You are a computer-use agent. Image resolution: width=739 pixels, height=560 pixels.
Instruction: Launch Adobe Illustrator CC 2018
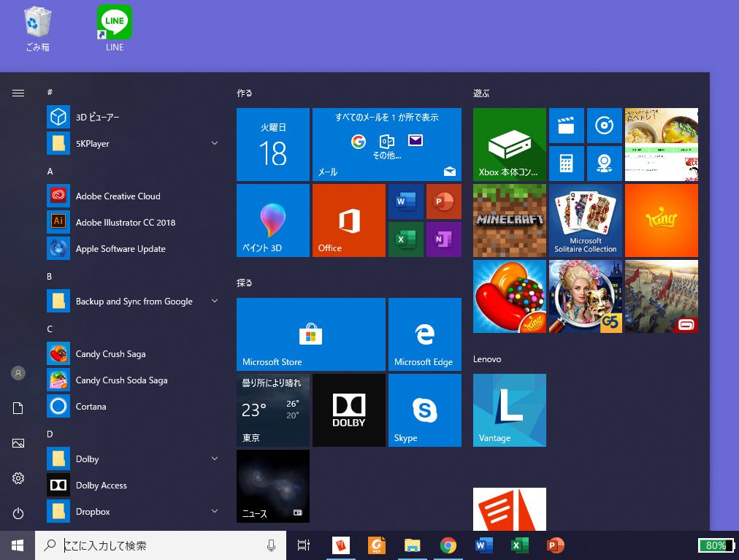pyautogui.click(x=132, y=222)
